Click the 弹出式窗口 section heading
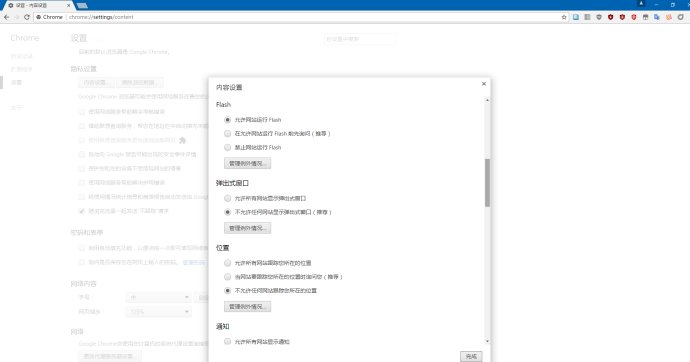Image resolution: width=690 pixels, height=362 pixels. [232, 183]
